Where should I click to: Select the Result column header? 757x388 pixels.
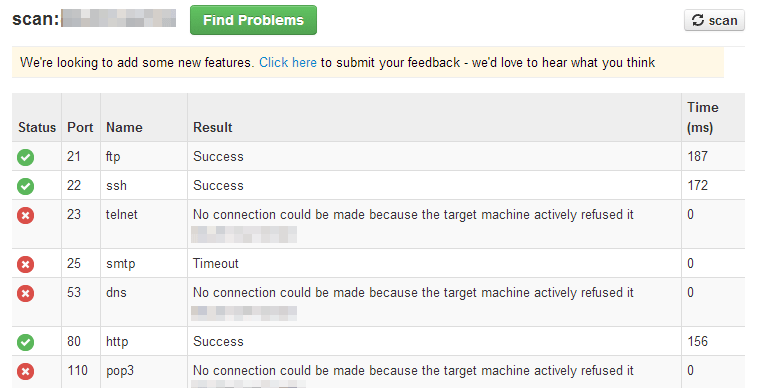point(212,127)
